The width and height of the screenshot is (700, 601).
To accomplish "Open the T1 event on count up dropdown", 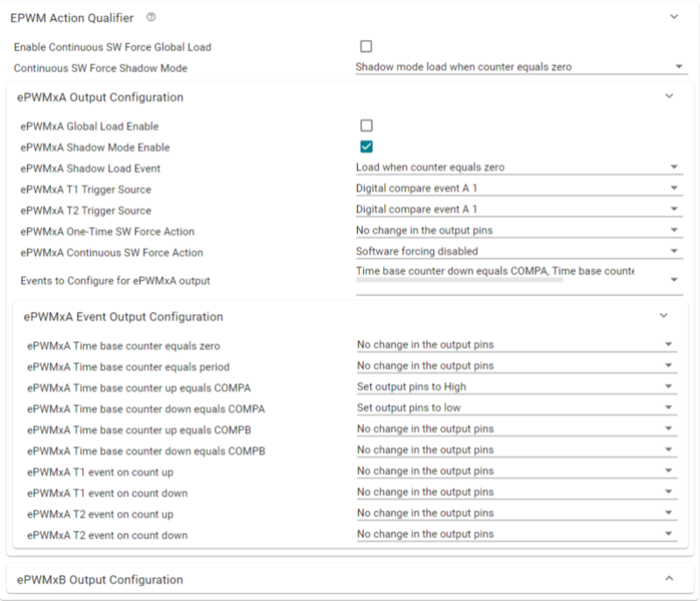I will point(668,471).
